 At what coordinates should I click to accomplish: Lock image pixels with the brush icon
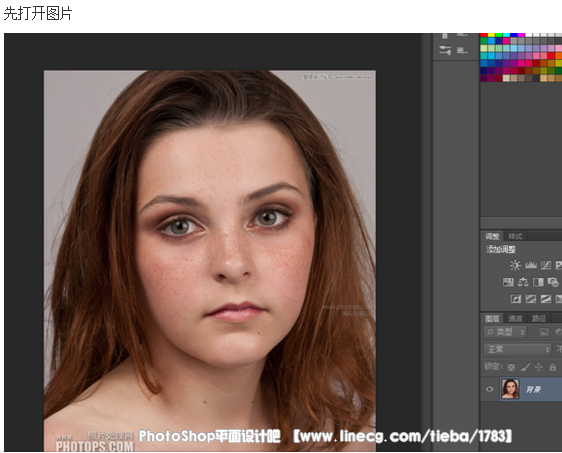point(525,367)
